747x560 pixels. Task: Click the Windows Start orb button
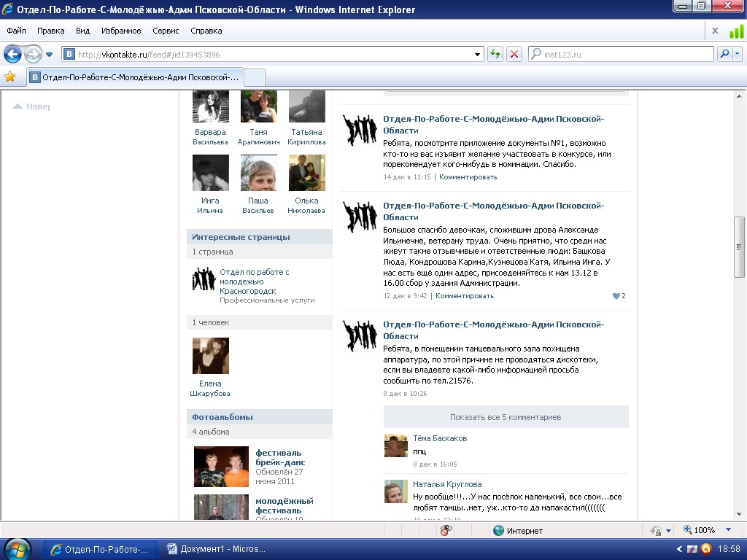tap(16, 549)
